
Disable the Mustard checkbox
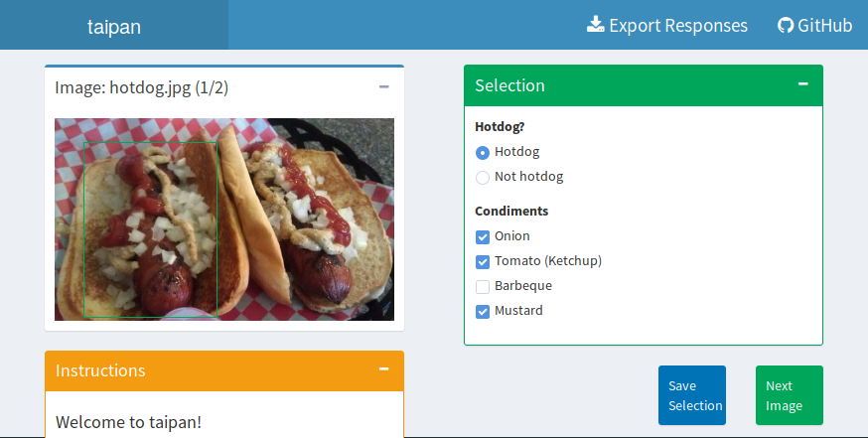click(483, 312)
